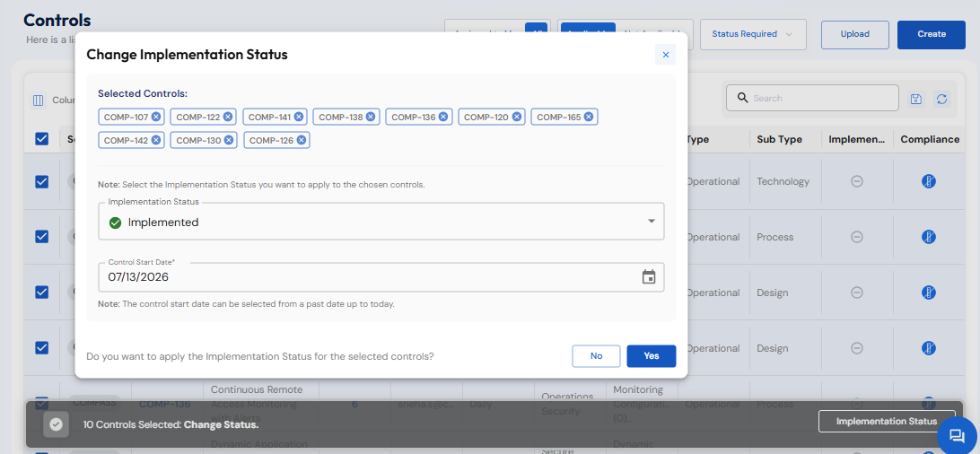Remove COMP-107 from selected controls
980x454 pixels.
156,117
